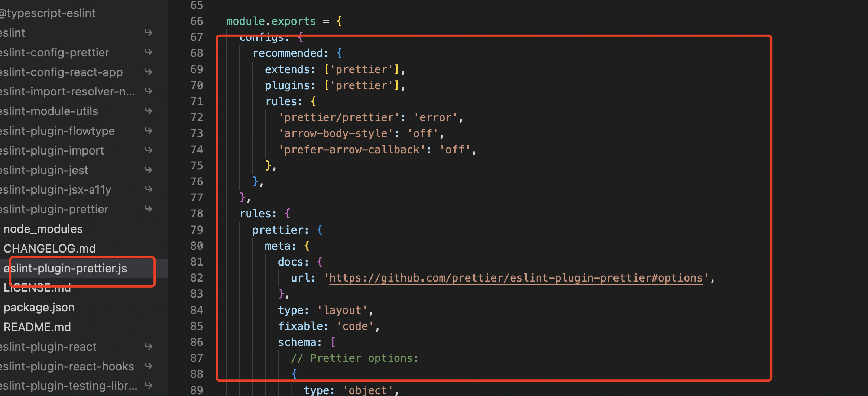The height and width of the screenshot is (396, 868).
Task: Select the symlink arrow for eslint-plugin-import
Action: (148, 150)
